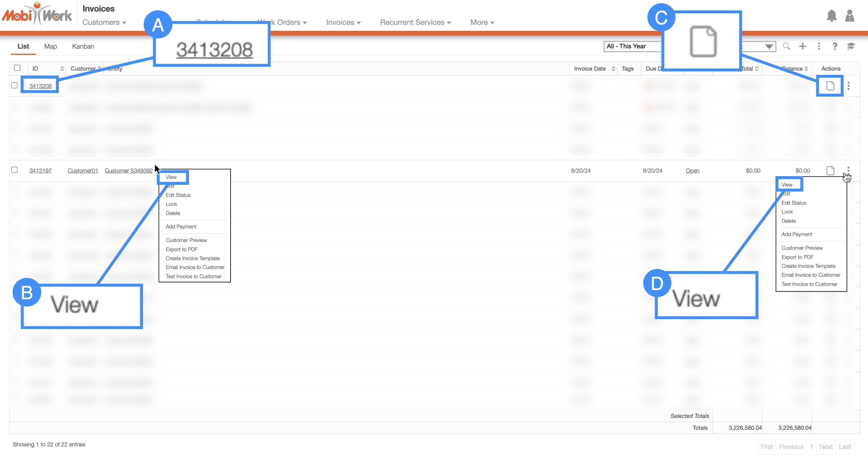Switch to the Kanban tab
The width and height of the screenshot is (868, 471).
tap(83, 46)
